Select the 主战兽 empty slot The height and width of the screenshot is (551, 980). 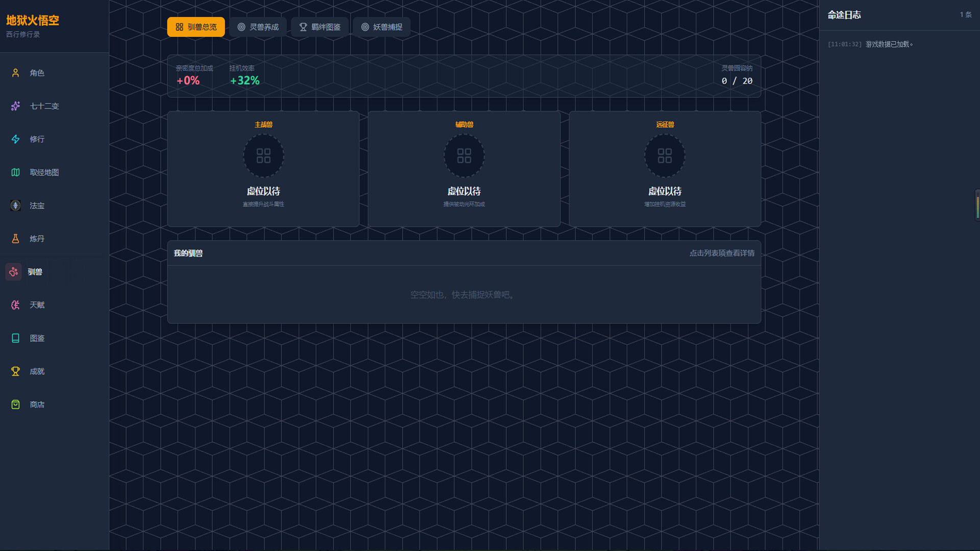[x=263, y=156]
